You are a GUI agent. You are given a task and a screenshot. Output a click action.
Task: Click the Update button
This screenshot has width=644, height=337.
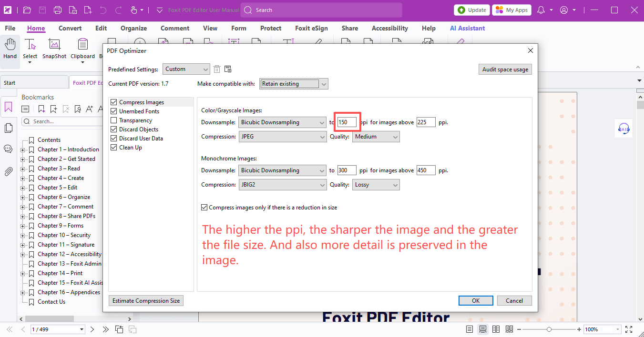click(x=472, y=10)
